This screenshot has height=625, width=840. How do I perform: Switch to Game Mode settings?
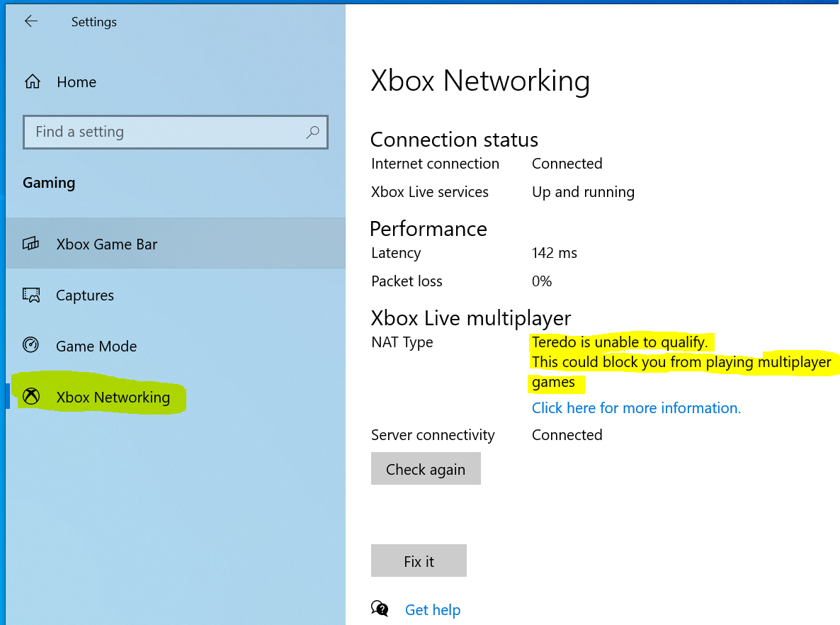coord(96,346)
